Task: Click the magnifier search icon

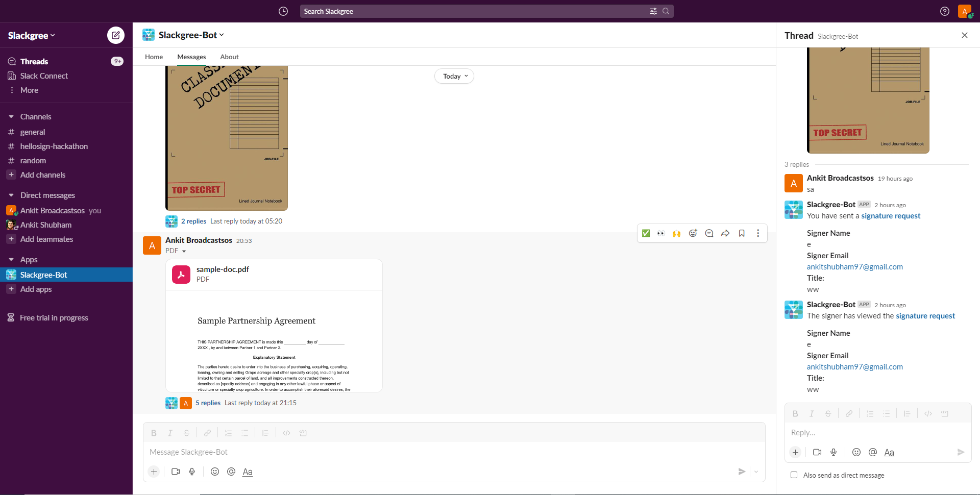Action: pyautogui.click(x=666, y=11)
